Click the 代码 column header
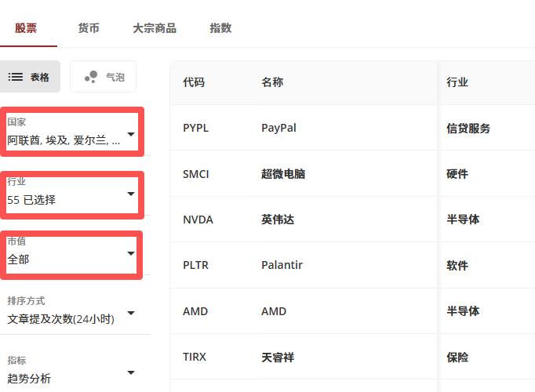 click(x=194, y=82)
